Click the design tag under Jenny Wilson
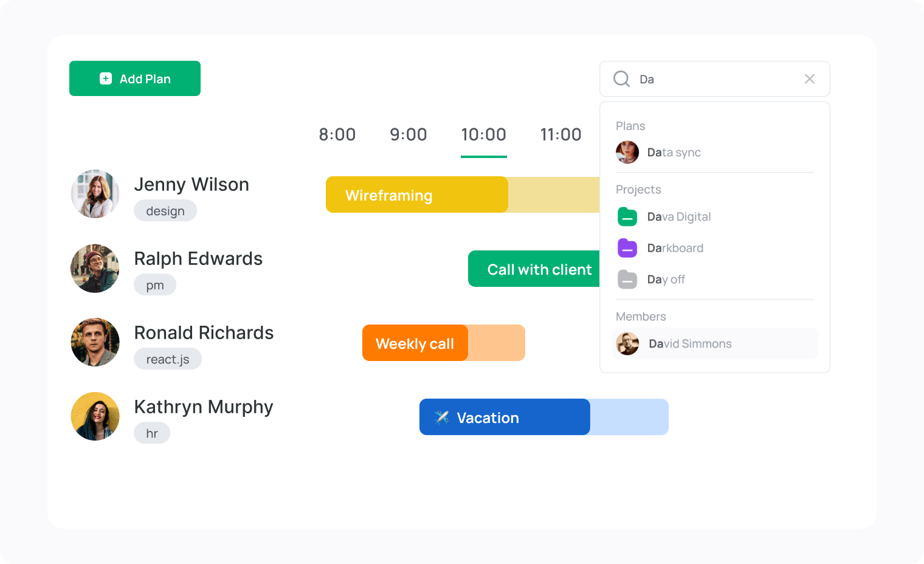This screenshot has width=924, height=564. pyautogui.click(x=165, y=211)
